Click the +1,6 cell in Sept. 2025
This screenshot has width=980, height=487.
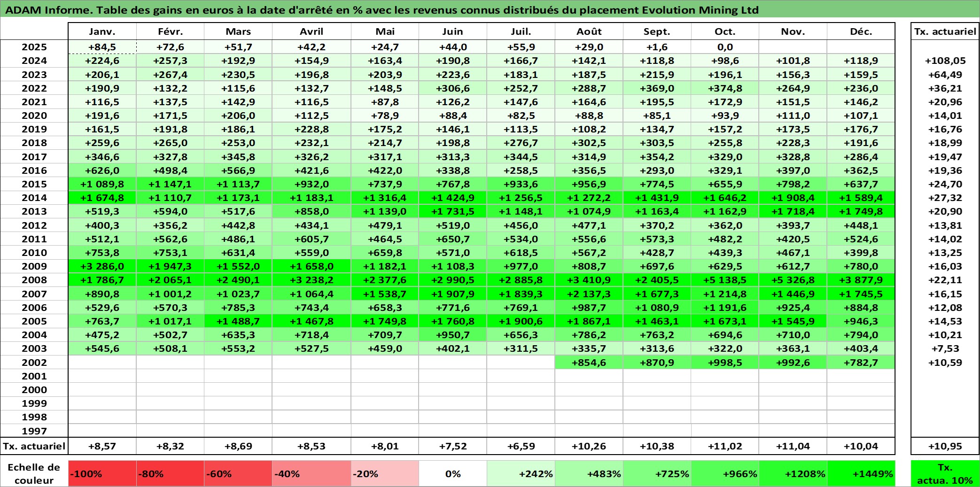tap(657, 47)
